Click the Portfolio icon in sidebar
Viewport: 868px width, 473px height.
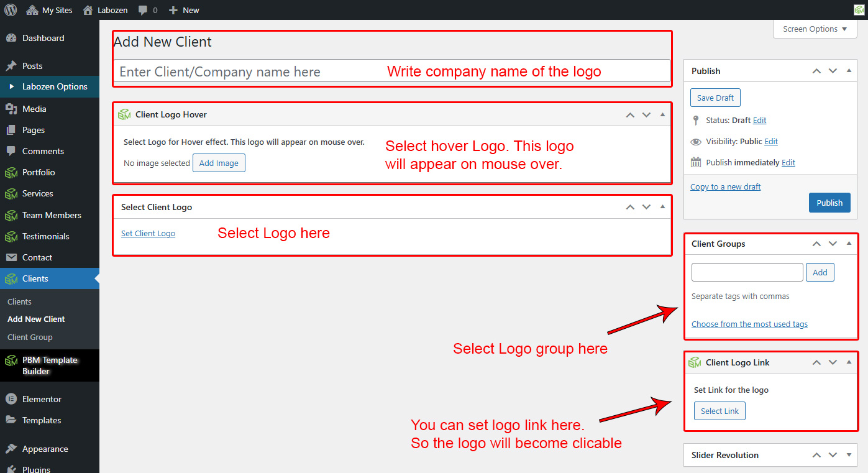pos(11,172)
